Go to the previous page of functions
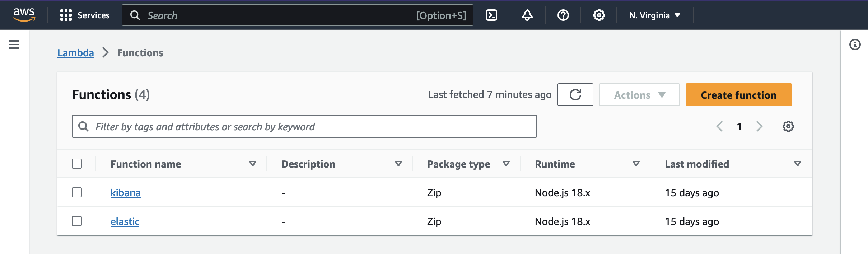This screenshot has width=868, height=254. 719,126
